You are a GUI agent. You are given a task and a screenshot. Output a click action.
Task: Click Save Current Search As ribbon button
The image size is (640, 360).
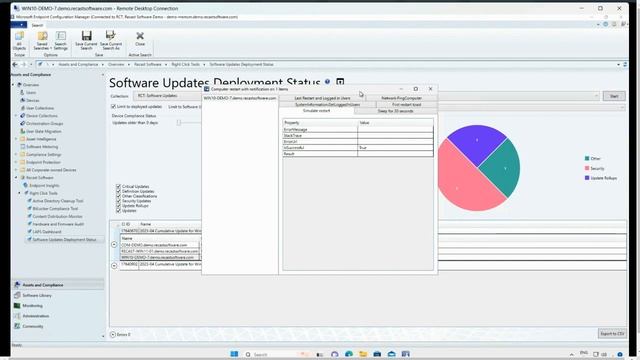pos(111,40)
